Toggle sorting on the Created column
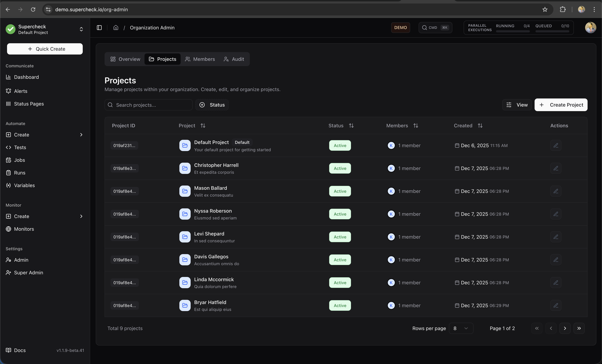 click(x=480, y=126)
